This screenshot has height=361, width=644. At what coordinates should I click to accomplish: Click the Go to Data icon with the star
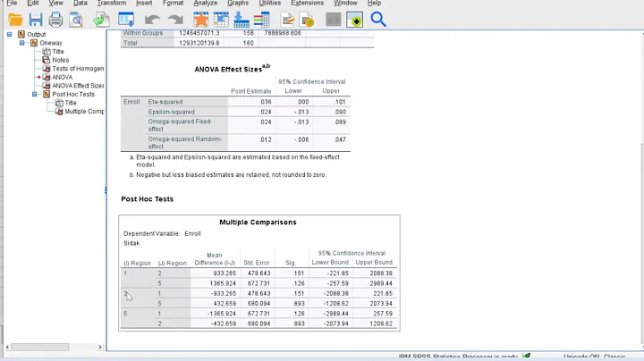click(x=201, y=20)
